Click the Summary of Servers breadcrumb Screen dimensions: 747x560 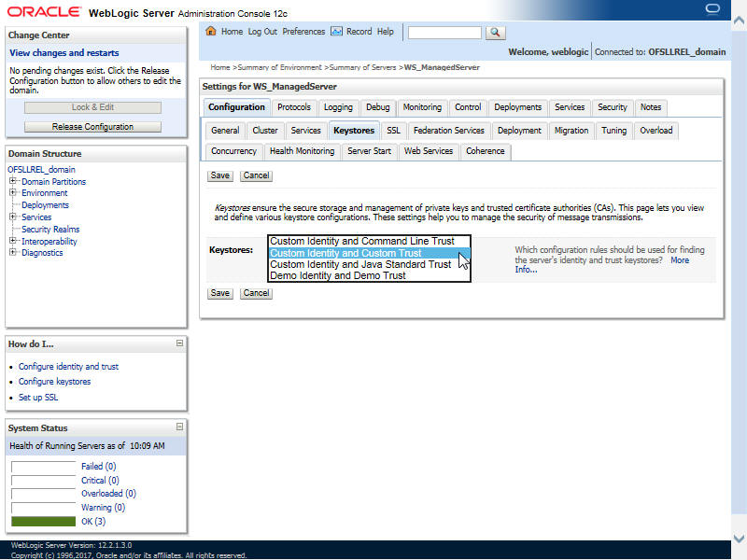pyautogui.click(x=362, y=67)
